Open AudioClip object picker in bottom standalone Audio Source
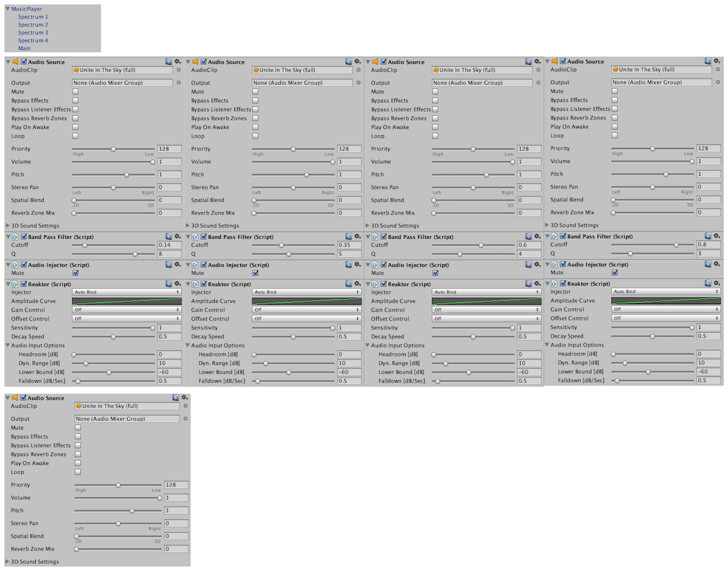Image resolution: width=728 pixels, height=571 pixels. tap(185, 406)
